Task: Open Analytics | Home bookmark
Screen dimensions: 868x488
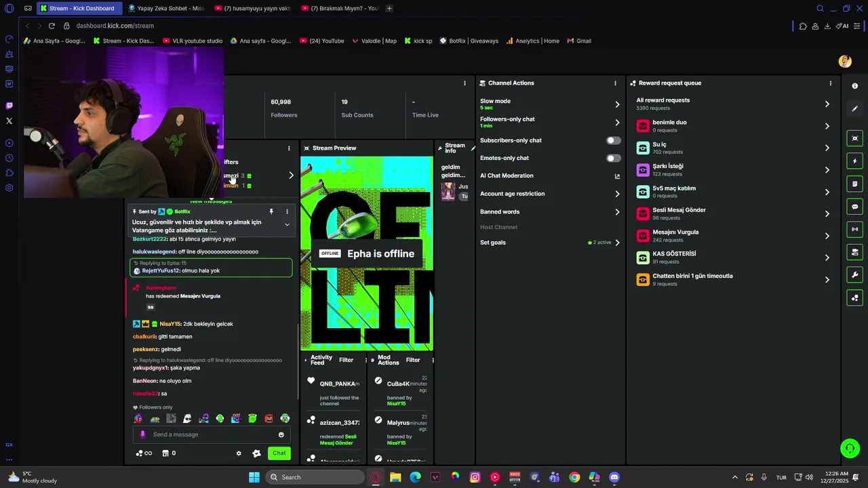Action: [x=532, y=41]
